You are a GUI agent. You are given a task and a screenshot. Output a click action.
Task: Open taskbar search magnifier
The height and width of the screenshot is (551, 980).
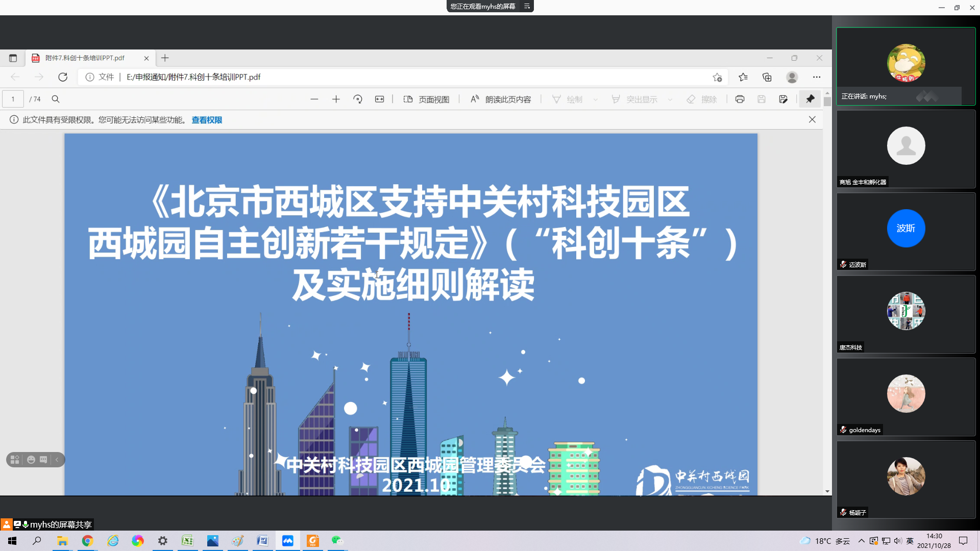click(37, 541)
